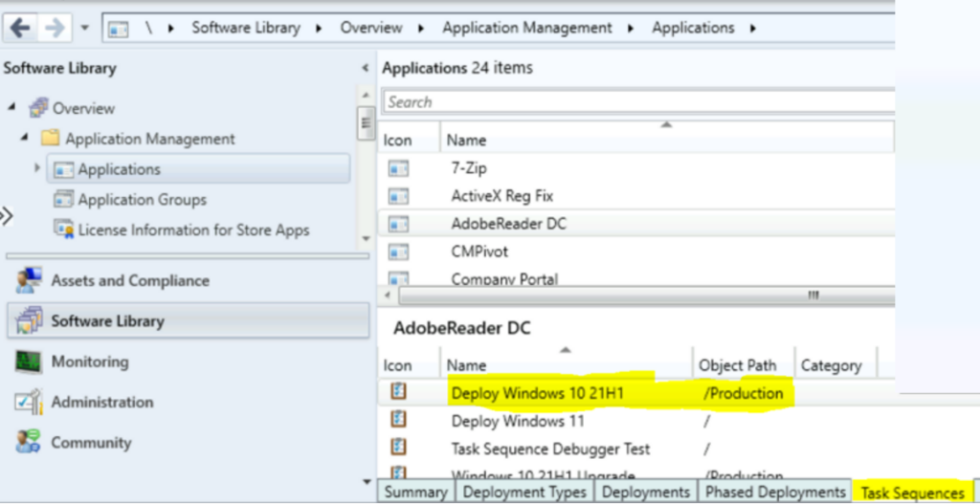
Task: Click the Search box in Applications list
Action: 638,101
